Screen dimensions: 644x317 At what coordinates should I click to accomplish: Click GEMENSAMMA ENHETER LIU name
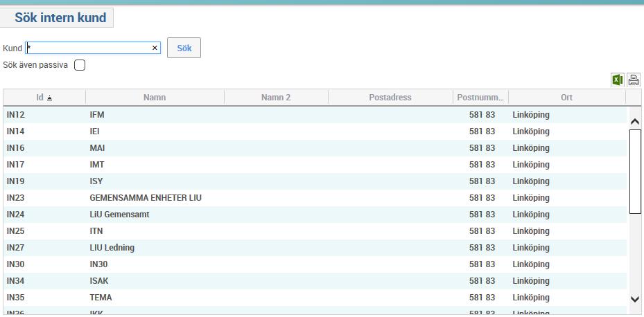[146, 198]
